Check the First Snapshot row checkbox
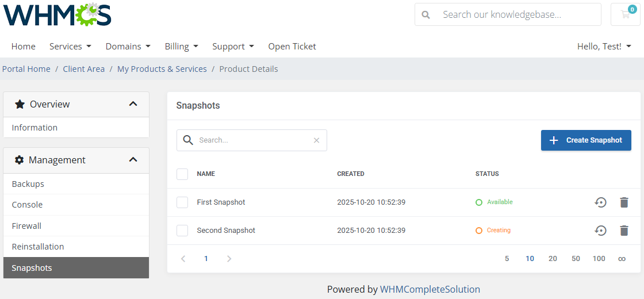The height and width of the screenshot is (299, 644). coord(182,202)
